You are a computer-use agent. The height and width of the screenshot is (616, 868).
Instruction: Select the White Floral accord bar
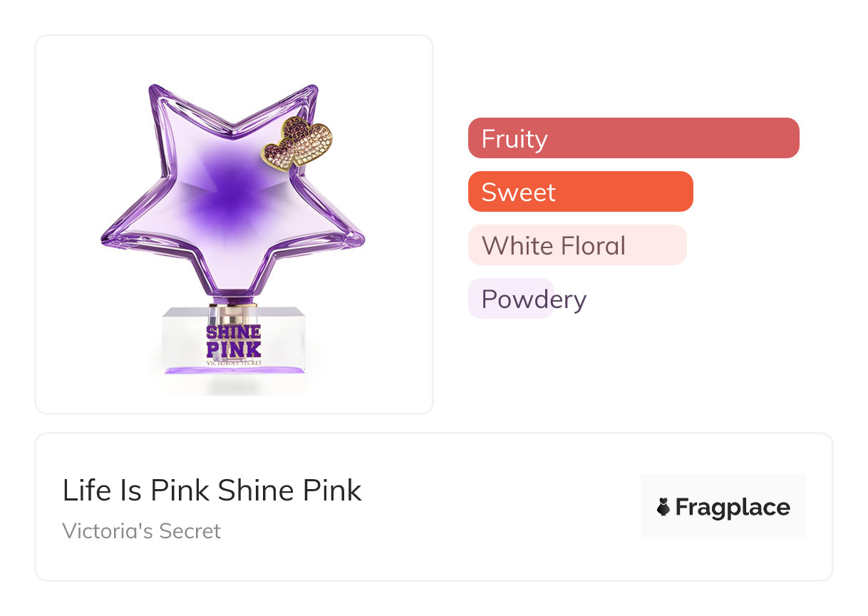click(x=577, y=245)
